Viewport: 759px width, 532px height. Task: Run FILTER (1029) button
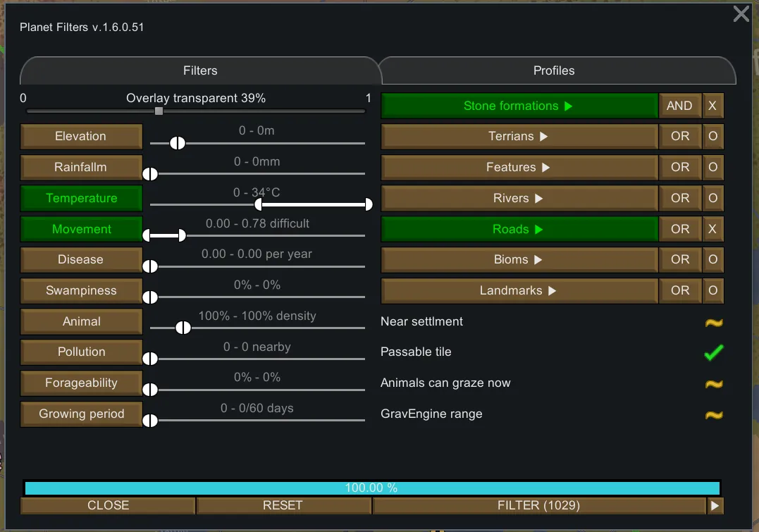click(538, 505)
